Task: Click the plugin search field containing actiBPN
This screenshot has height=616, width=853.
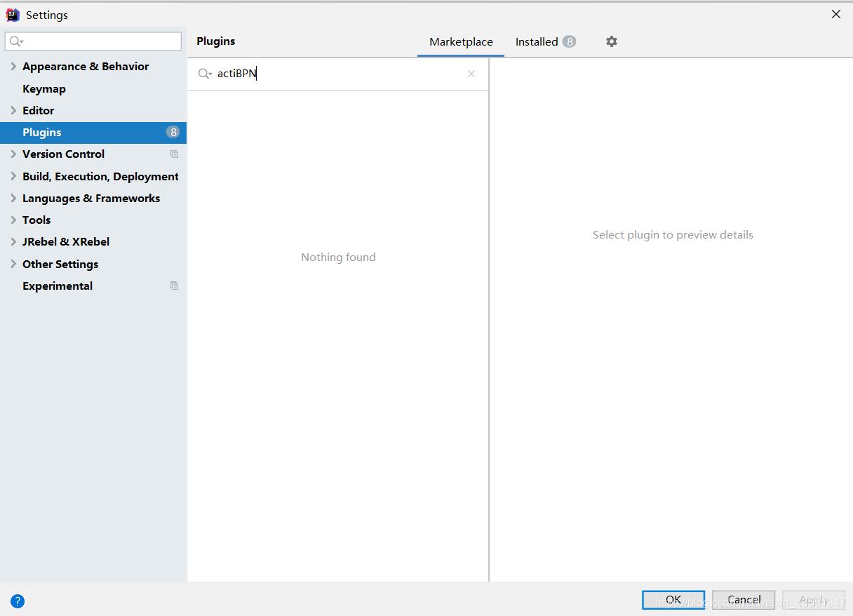Action: (x=337, y=74)
